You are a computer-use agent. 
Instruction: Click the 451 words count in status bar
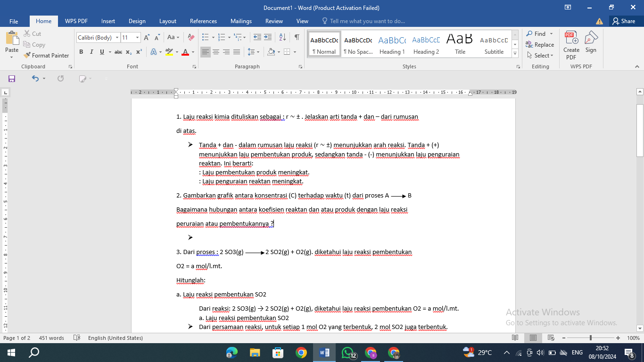tap(51, 338)
